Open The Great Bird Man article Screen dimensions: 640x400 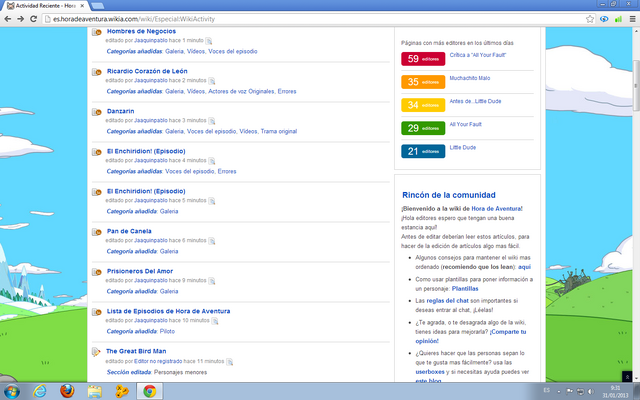[136, 351]
